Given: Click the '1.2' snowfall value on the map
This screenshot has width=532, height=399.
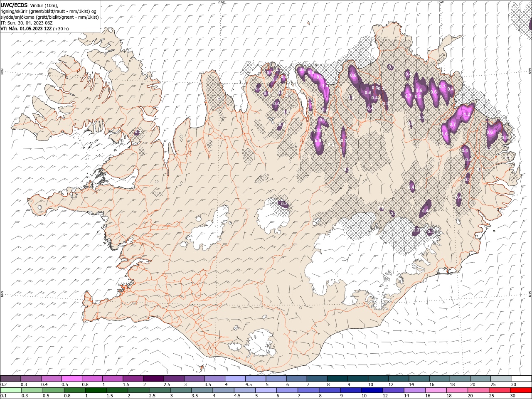Looking at the screenshot, I should click(466, 115).
